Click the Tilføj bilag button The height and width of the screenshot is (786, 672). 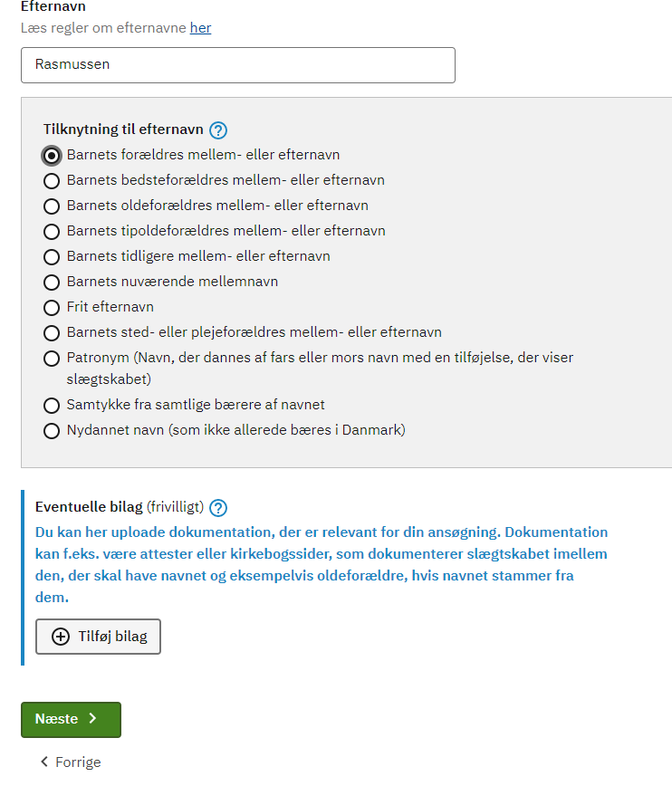coord(99,637)
